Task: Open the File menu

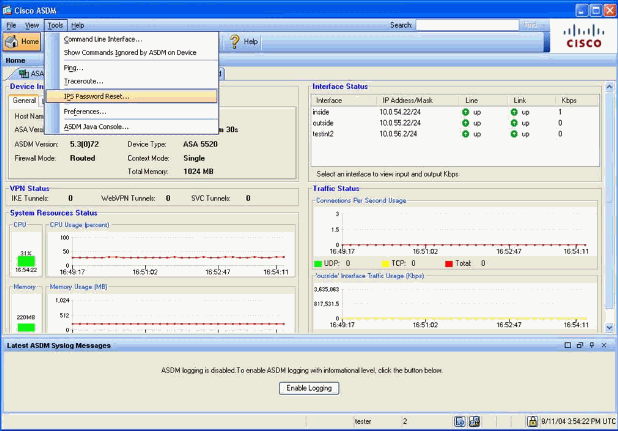Action: [12, 24]
